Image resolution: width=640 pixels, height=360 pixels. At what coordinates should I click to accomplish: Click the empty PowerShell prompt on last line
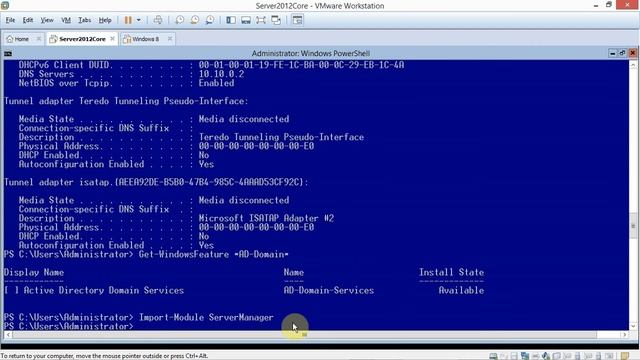pyautogui.click(x=69, y=327)
